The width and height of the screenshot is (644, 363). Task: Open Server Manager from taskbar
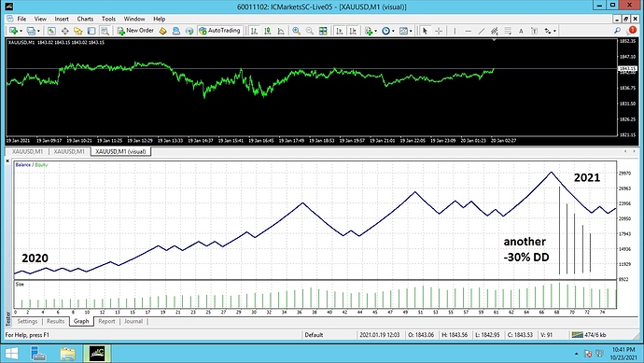pos(38,354)
